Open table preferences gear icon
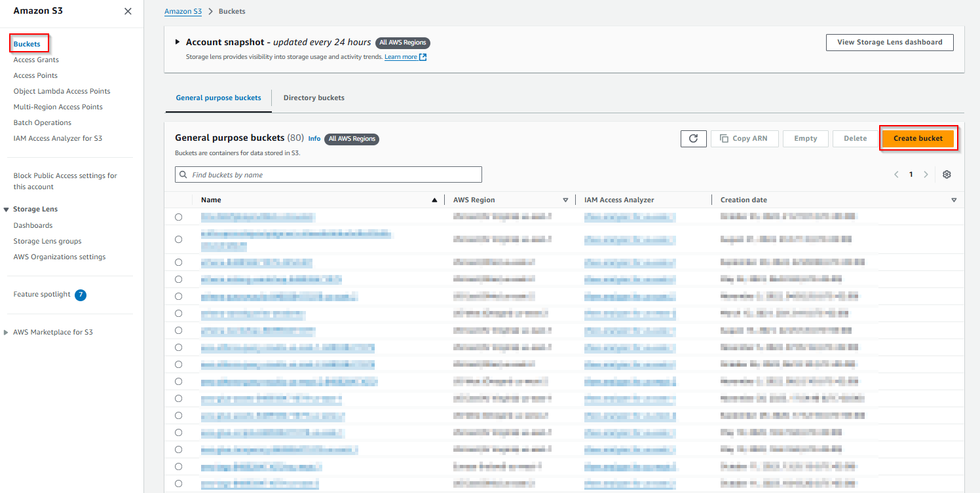 pos(947,174)
